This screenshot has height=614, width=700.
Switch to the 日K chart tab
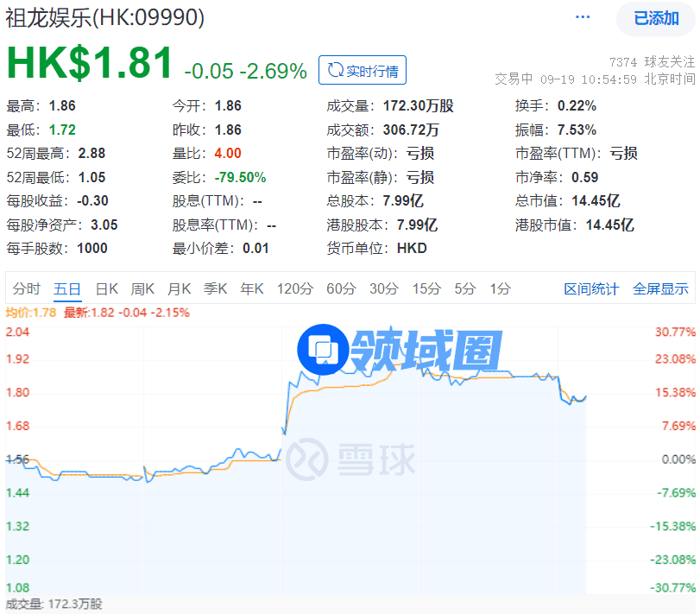click(x=107, y=289)
